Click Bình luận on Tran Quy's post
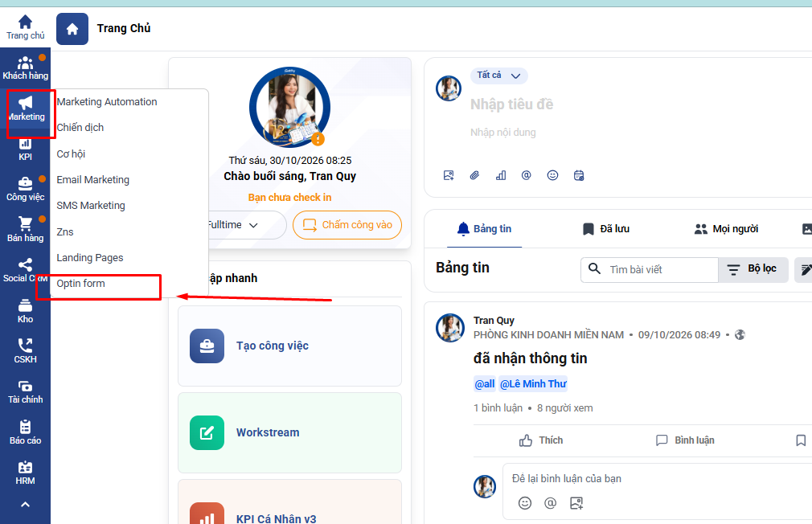The image size is (812, 524). (x=685, y=440)
